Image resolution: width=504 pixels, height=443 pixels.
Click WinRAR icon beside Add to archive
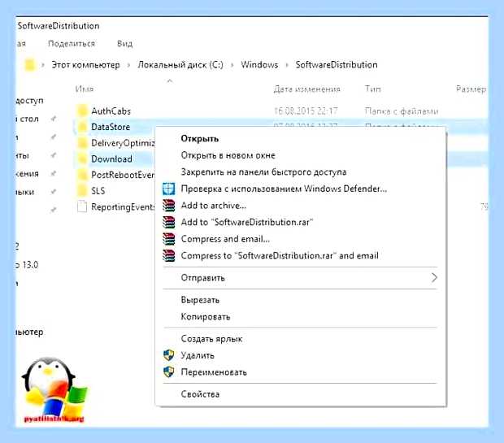click(x=169, y=206)
